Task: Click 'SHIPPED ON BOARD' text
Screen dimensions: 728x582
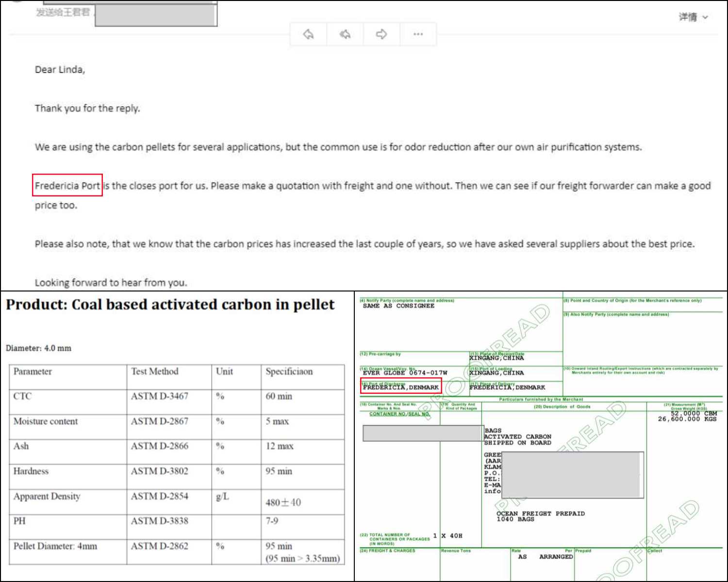Action: (517, 443)
